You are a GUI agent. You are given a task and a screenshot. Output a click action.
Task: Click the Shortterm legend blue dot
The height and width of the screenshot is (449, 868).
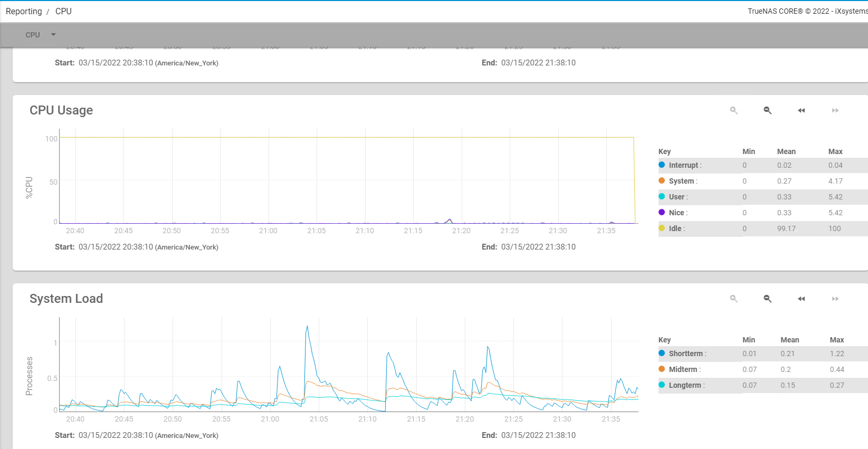(662, 353)
